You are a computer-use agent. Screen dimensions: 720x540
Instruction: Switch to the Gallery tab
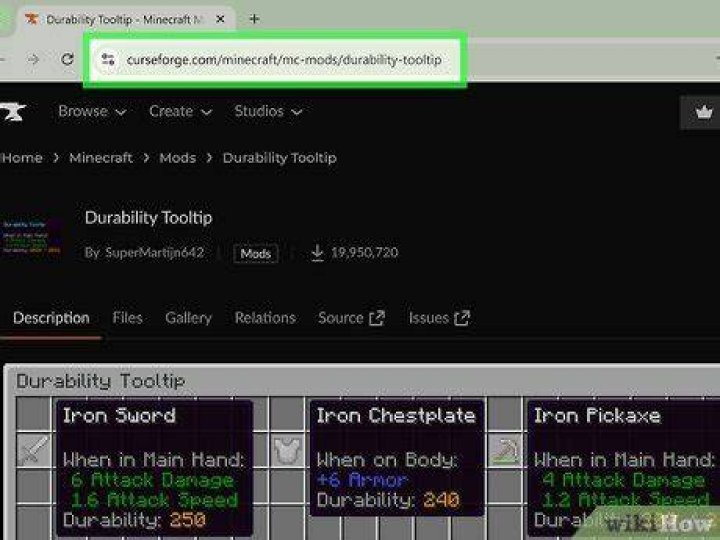pos(188,318)
